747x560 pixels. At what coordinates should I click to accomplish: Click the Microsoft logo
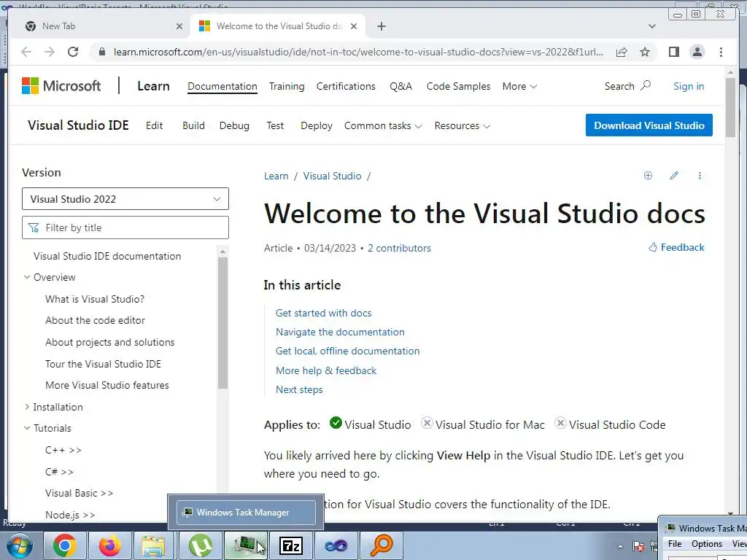coord(61,86)
